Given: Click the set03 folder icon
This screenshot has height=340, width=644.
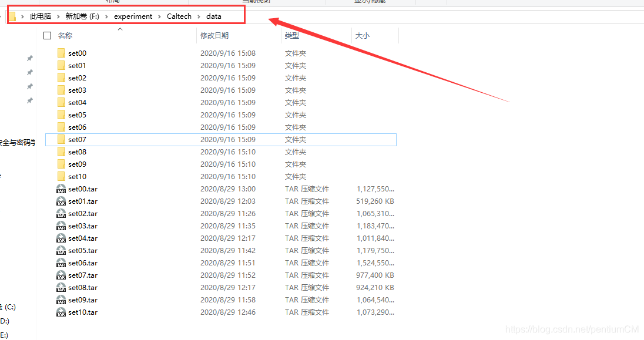Looking at the screenshot, I should click(x=61, y=90).
